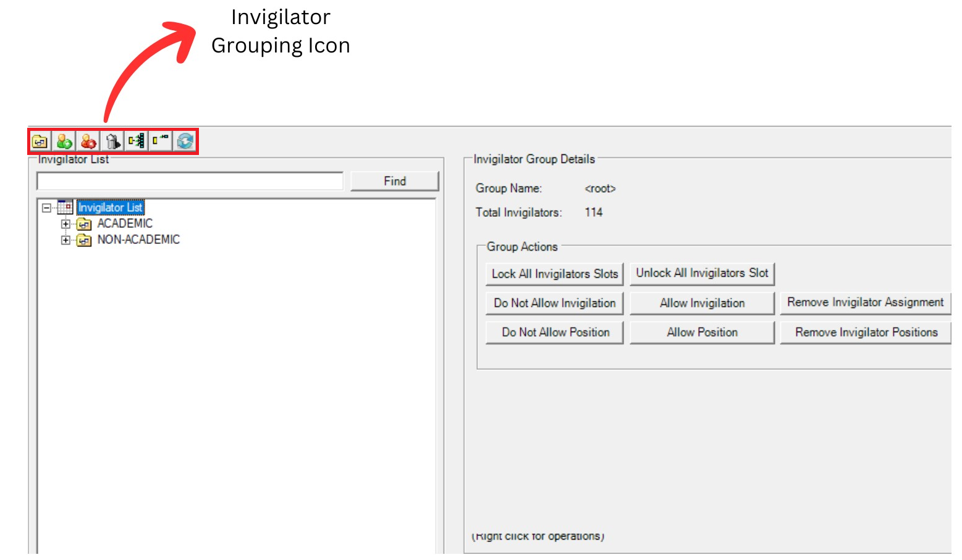Expand the ACADEMIC group node
Screen dimensions: 962x560
tap(65, 224)
